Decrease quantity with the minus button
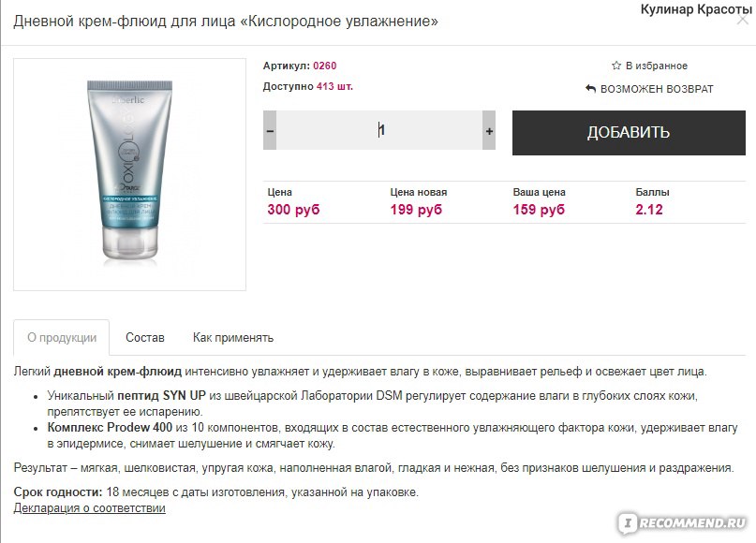 click(x=270, y=130)
